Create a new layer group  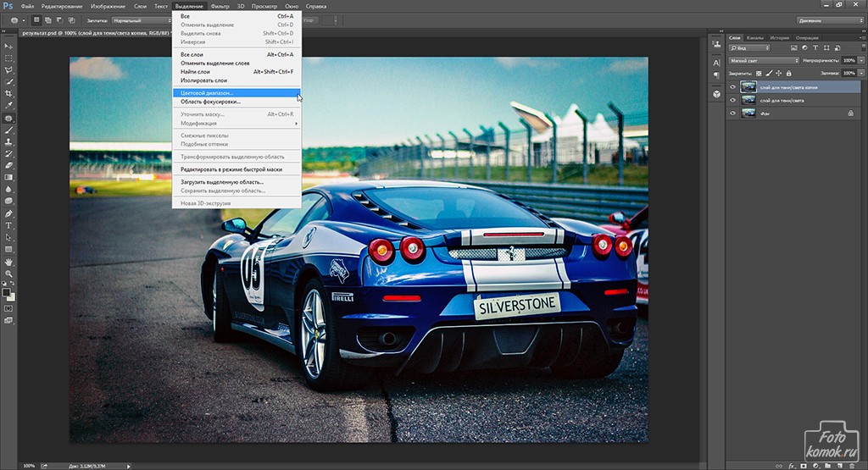[827, 466]
